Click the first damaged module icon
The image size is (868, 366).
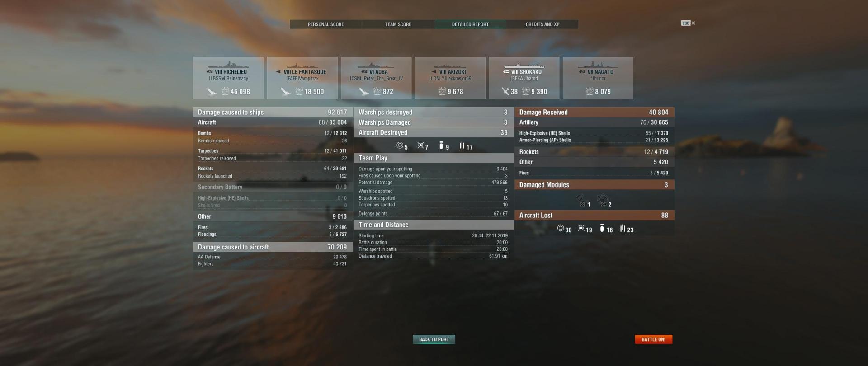pos(581,199)
